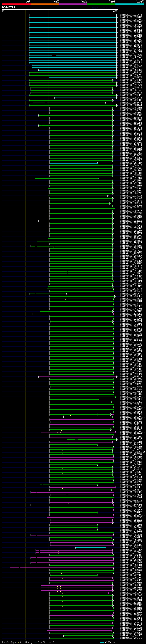Select the UniRef100_A8ERF9 label
This screenshot has width=146, height=644.
pyautogui.click(x=131, y=399)
